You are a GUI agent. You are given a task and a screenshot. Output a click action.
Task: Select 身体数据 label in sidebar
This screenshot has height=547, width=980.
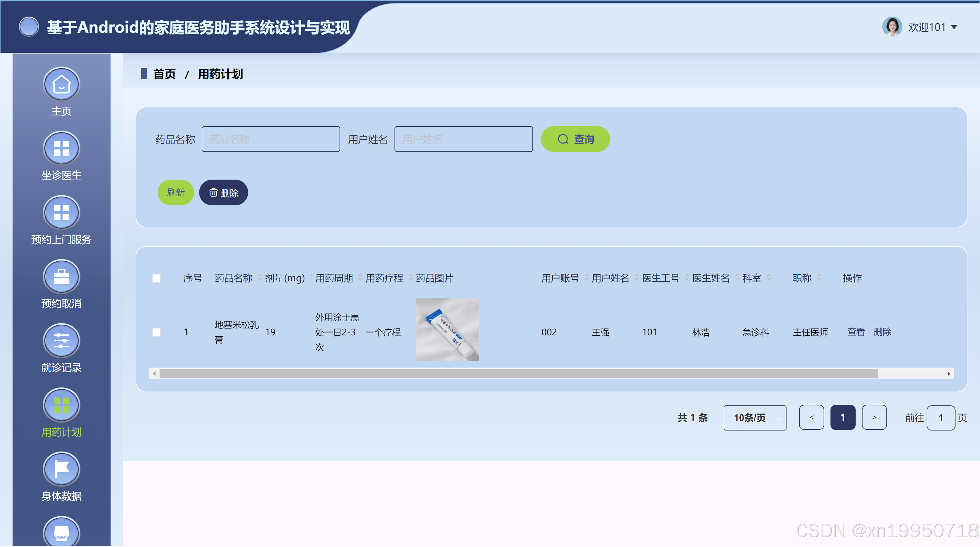(x=61, y=496)
